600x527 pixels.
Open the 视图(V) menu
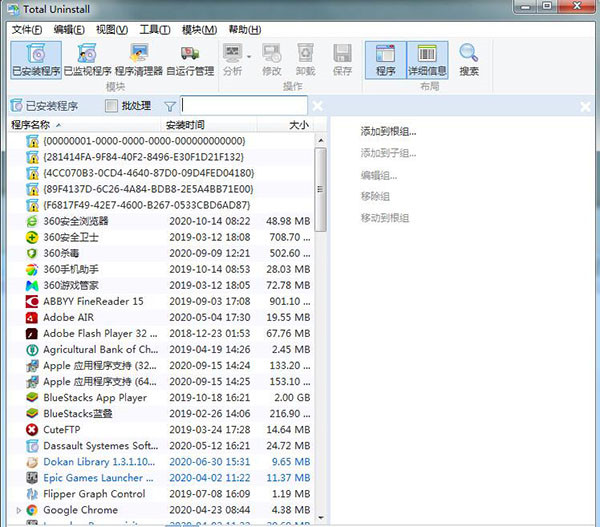point(112,29)
